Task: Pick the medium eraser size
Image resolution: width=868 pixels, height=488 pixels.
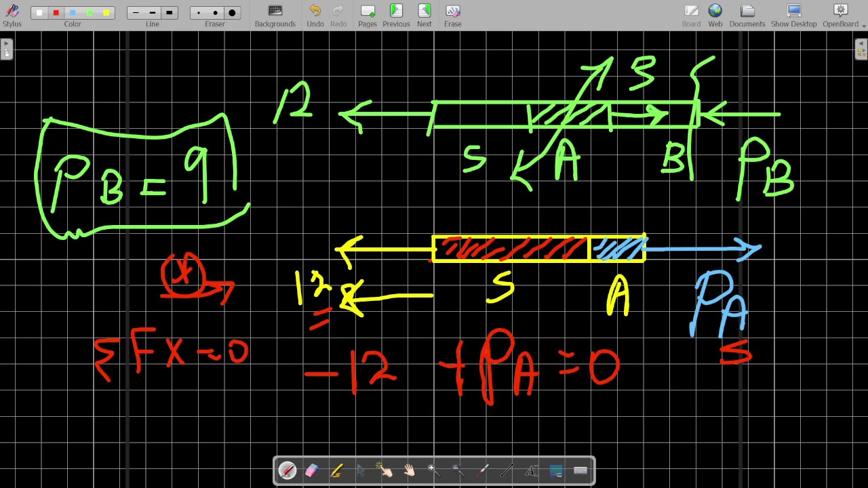Action: 215,13
